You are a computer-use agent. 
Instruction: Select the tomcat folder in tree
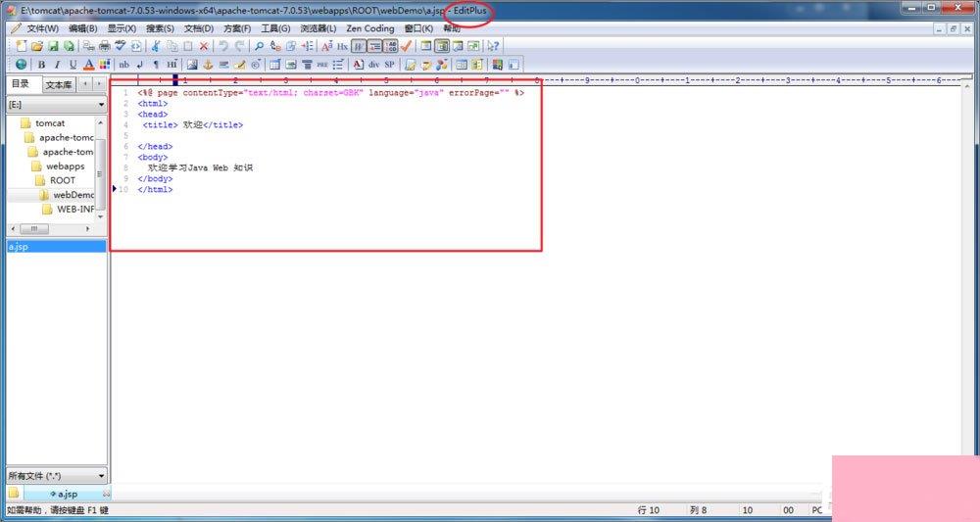pos(49,123)
